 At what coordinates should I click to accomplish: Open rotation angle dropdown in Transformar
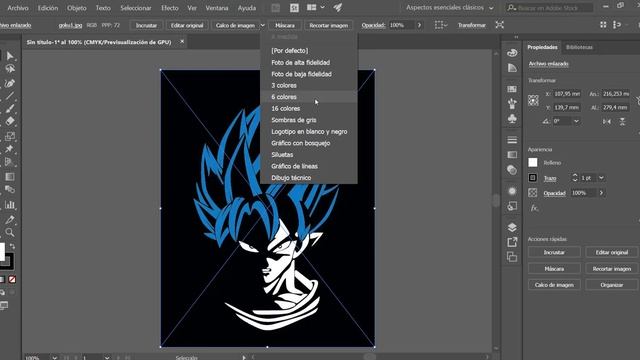pyautogui.click(x=576, y=121)
